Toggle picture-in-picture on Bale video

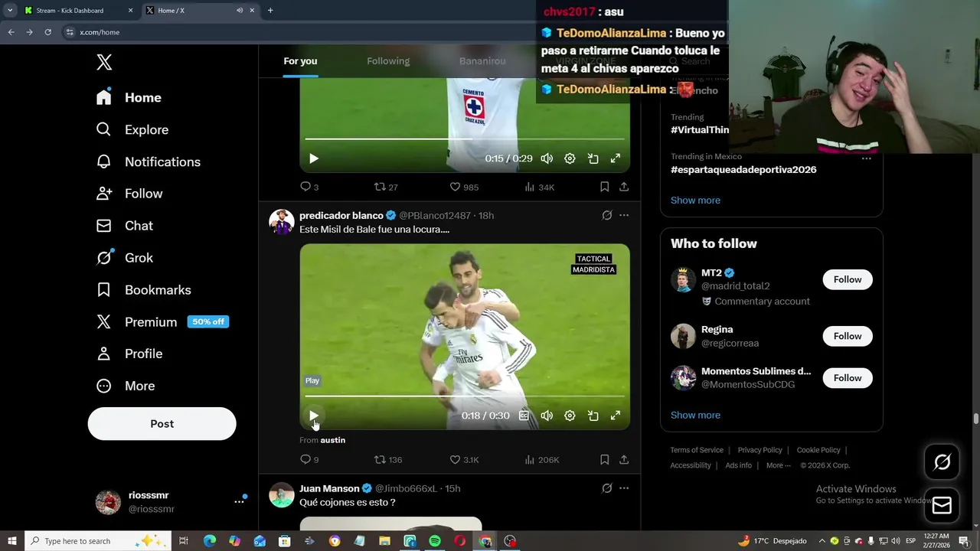[593, 416]
